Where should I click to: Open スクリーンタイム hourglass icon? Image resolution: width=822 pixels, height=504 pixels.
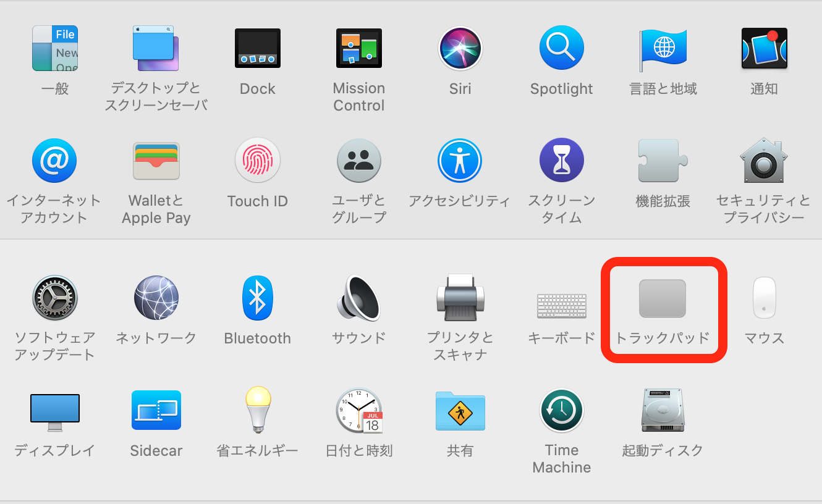[562, 161]
